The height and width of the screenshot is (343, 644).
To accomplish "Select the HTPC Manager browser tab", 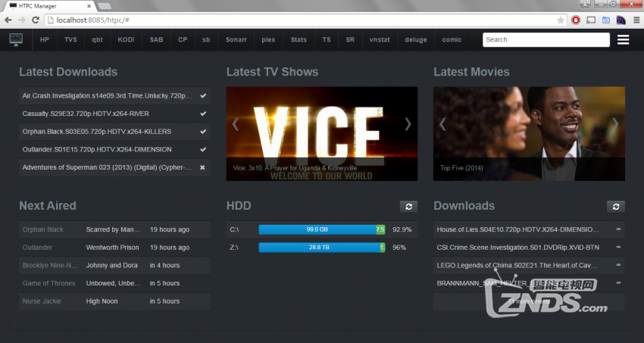I will tap(50, 6).
